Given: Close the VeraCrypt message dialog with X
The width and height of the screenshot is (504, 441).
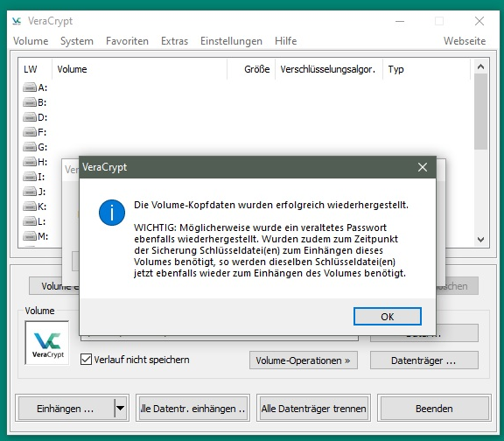Looking at the screenshot, I should 423,167.
